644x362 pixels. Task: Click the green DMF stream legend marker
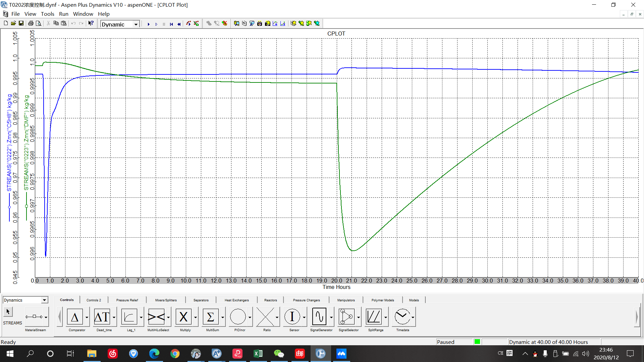pyautogui.click(x=26, y=206)
